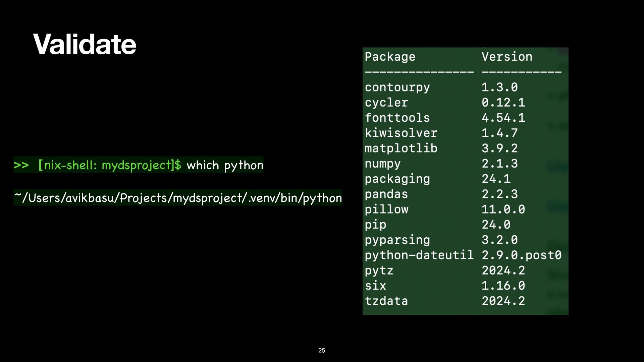
Task: Click the cycler version '0.12.1'
Action: pyautogui.click(x=503, y=103)
